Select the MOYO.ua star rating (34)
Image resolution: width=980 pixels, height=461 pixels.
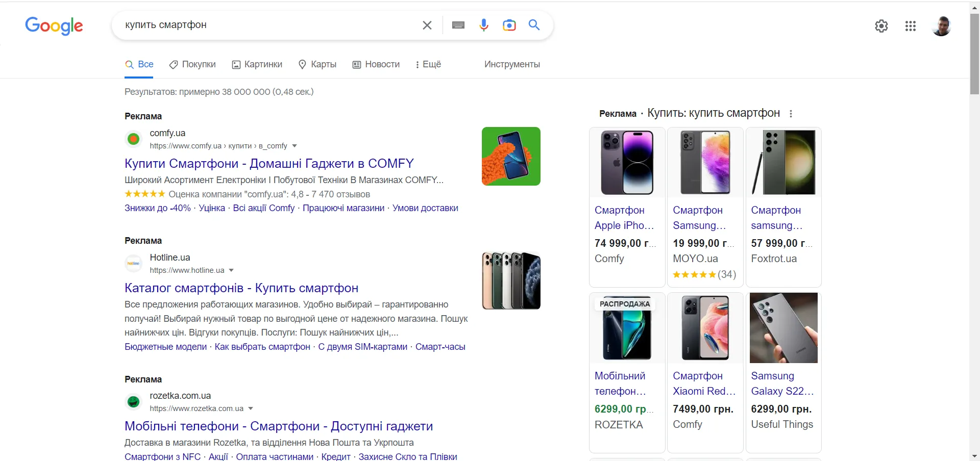(704, 274)
